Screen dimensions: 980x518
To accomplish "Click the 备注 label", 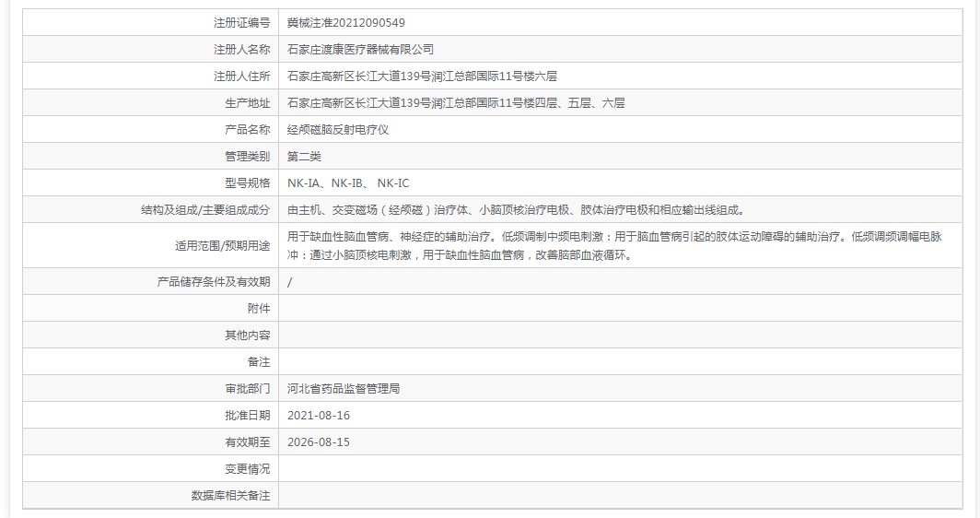I will coord(259,362).
